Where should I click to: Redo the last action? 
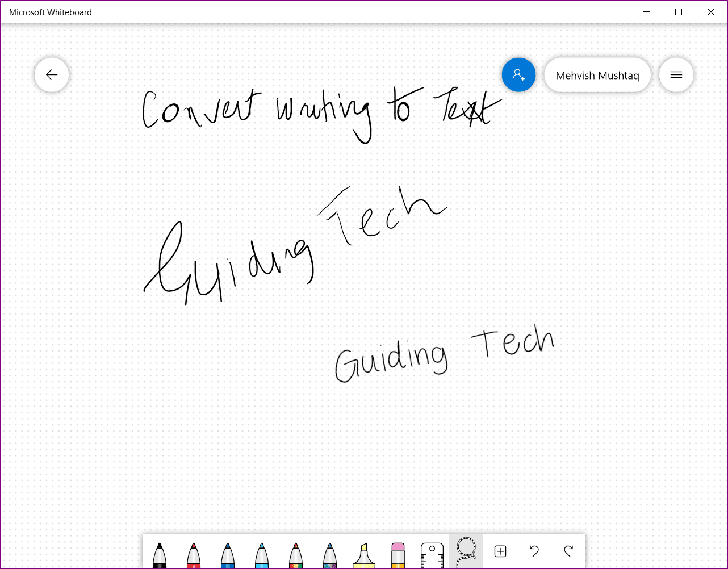click(x=568, y=551)
